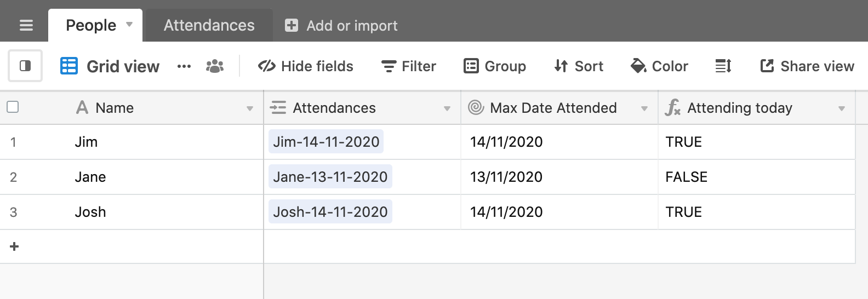Open the Filter options

[x=409, y=66]
